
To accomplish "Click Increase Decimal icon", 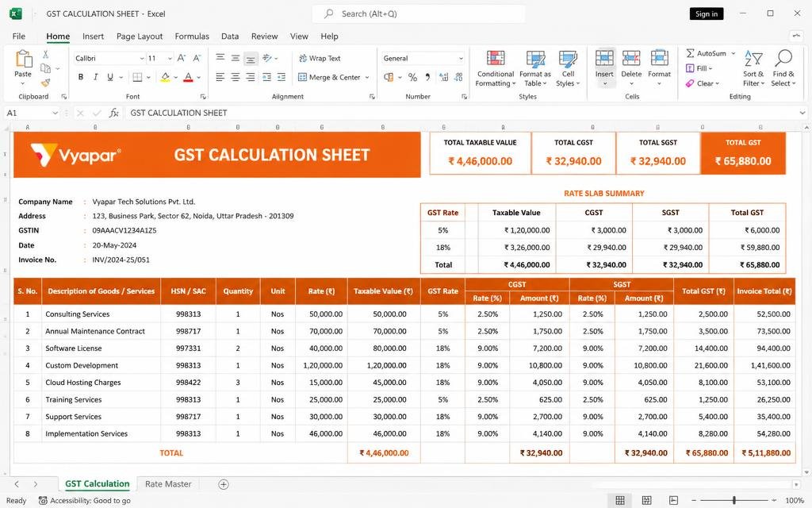I will [444, 77].
